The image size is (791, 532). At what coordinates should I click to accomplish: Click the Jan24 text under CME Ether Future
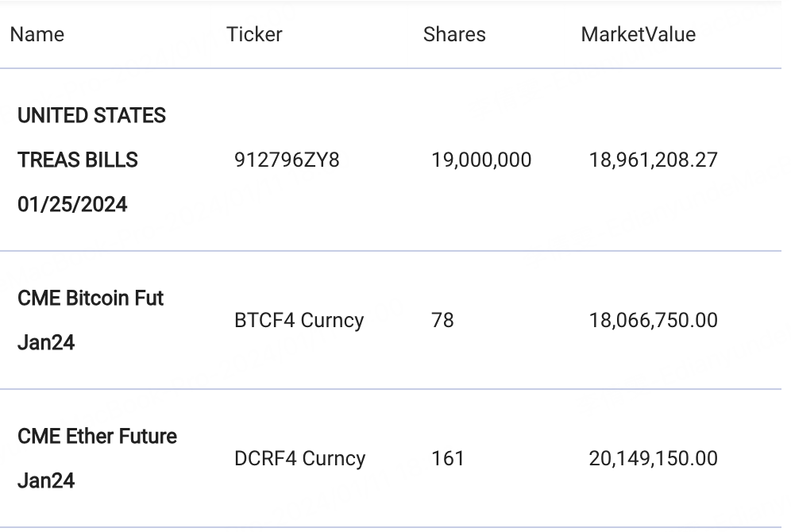46,480
